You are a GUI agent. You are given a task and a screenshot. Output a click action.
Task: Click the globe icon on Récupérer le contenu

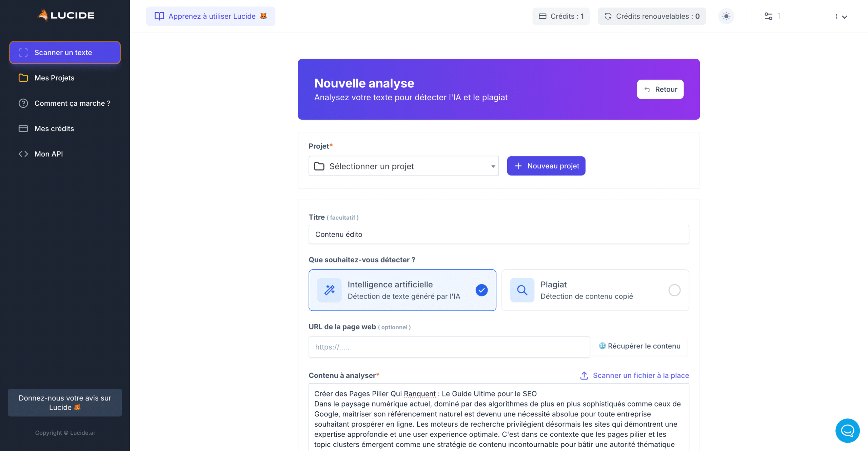602,346
